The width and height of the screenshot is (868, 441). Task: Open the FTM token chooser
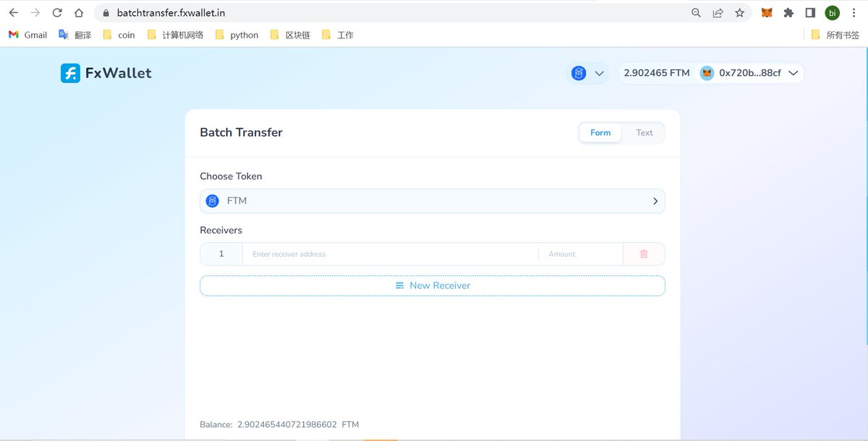[433, 201]
